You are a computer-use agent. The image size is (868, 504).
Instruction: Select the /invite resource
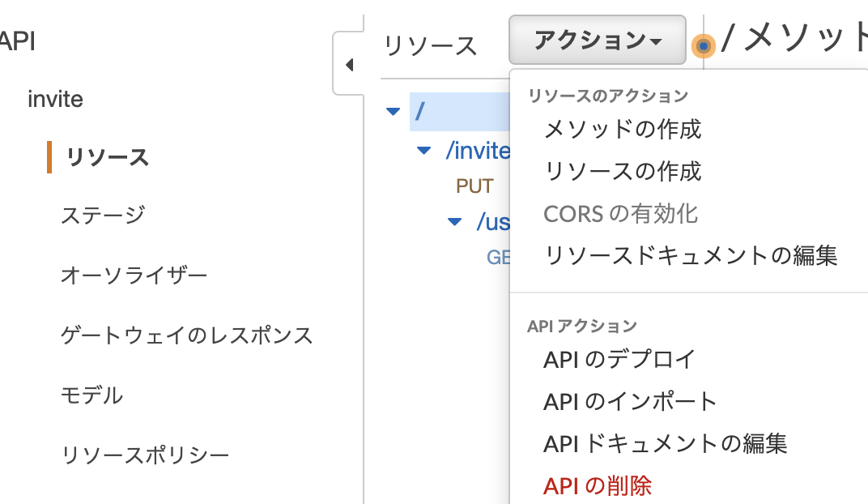tap(478, 151)
